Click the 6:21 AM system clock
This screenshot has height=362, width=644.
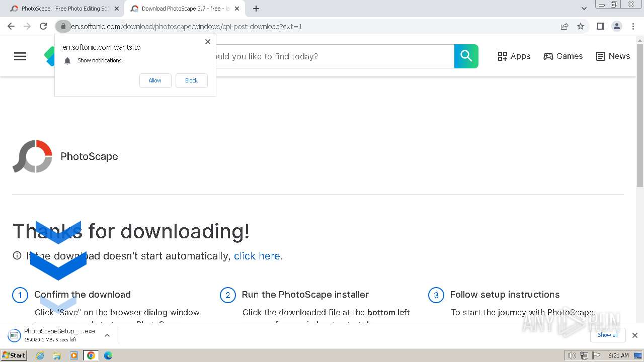click(618, 355)
